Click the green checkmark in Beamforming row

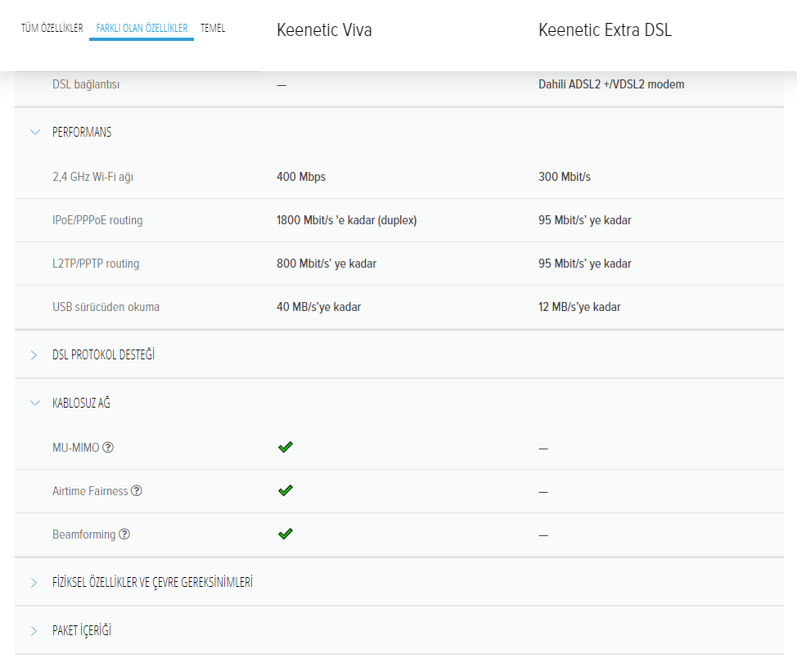coord(285,534)
